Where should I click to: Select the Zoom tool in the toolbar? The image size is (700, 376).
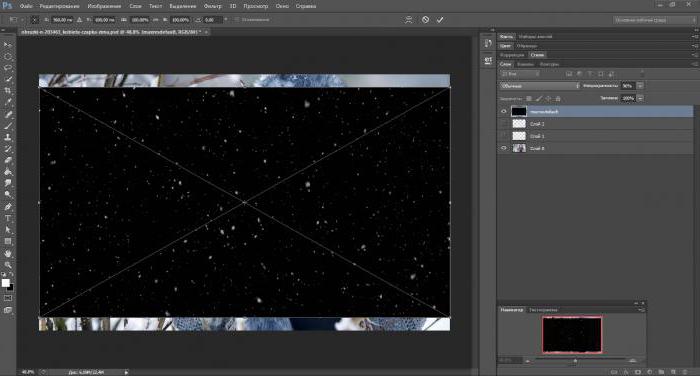point(8,265)
